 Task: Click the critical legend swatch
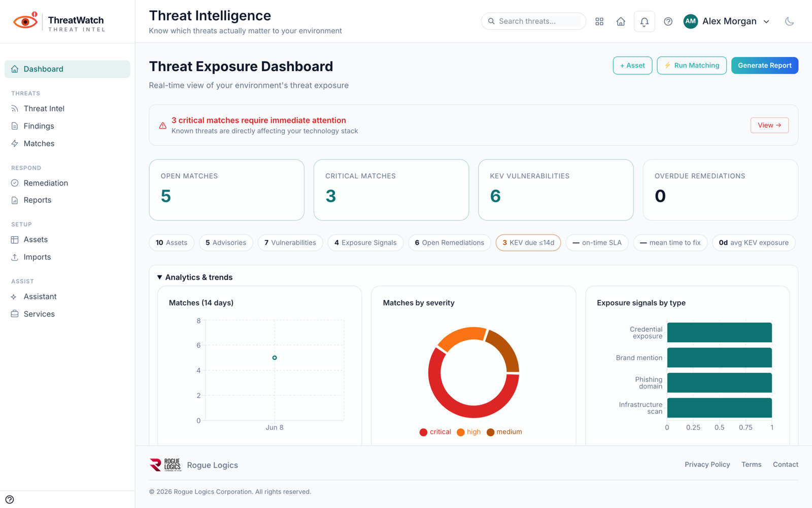click(423, 432)
